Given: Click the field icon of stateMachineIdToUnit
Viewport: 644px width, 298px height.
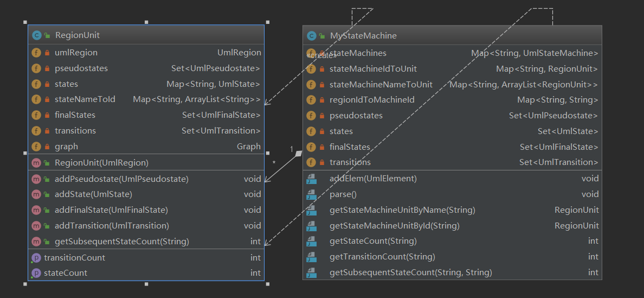Looking at the screenshot, I should (x=311, y=69).
